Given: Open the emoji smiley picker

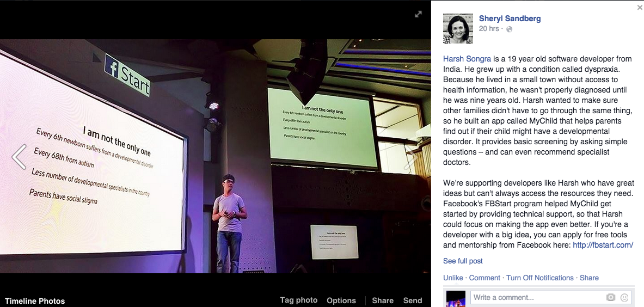Looking at the screenshot, I should pyautogui.click(x=624, y=297).
